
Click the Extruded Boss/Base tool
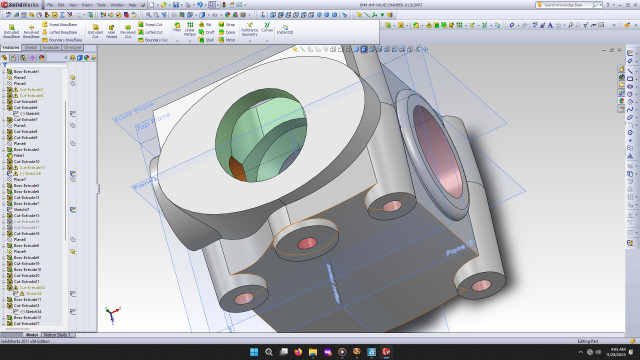click(x=11, y=31)
